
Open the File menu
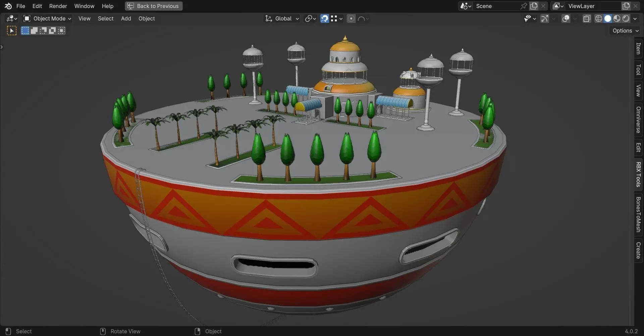[21, 6]
